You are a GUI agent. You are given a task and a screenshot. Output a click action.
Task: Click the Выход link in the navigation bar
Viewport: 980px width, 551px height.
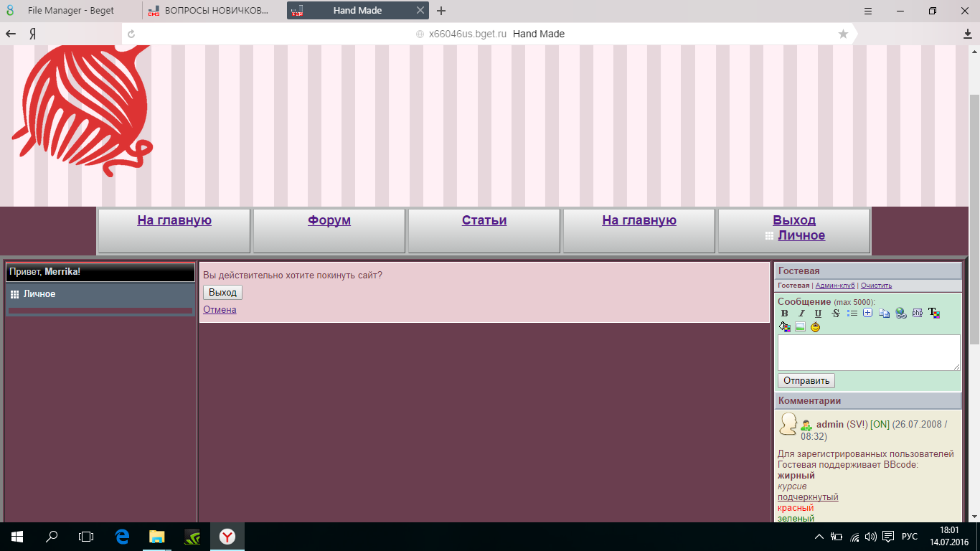coord(794,220)
